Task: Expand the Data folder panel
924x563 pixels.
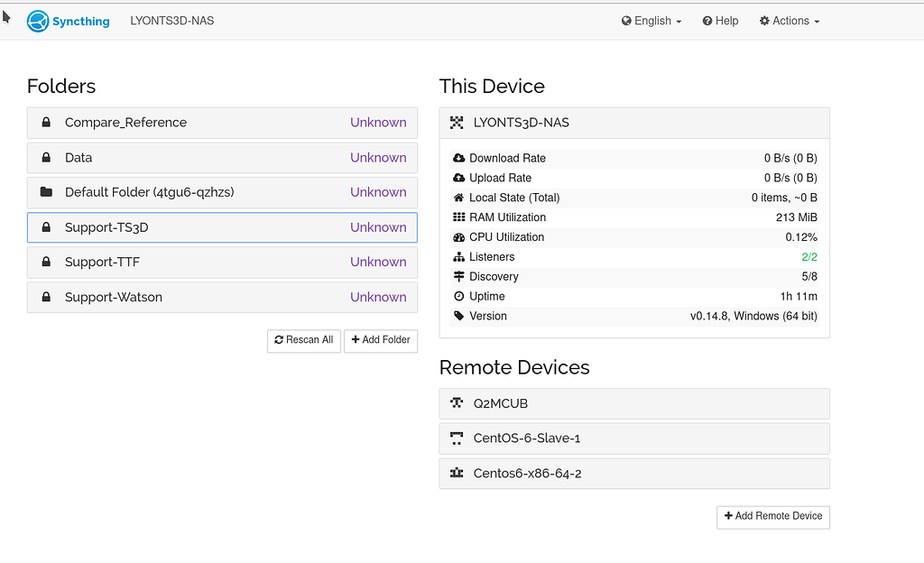Action: coord(222,158)
